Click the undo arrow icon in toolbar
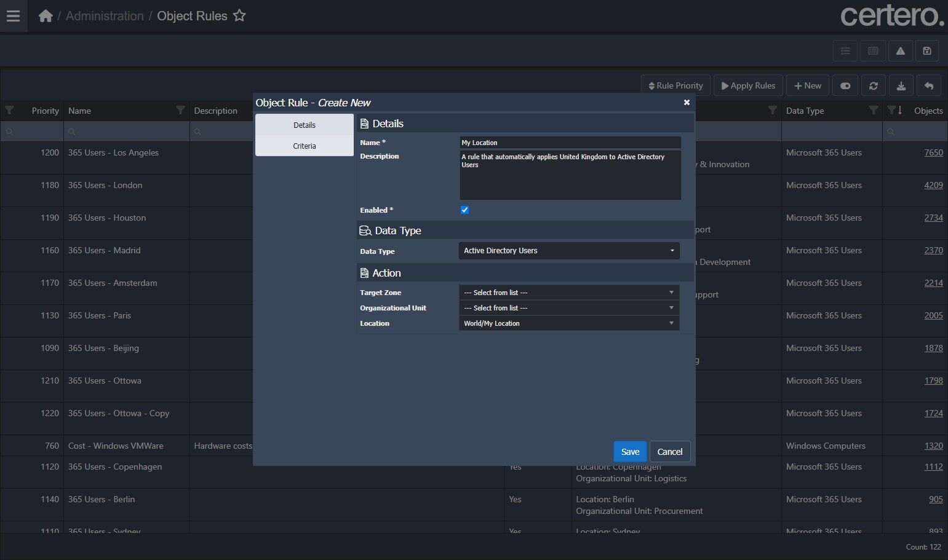 tap(929, 86)
